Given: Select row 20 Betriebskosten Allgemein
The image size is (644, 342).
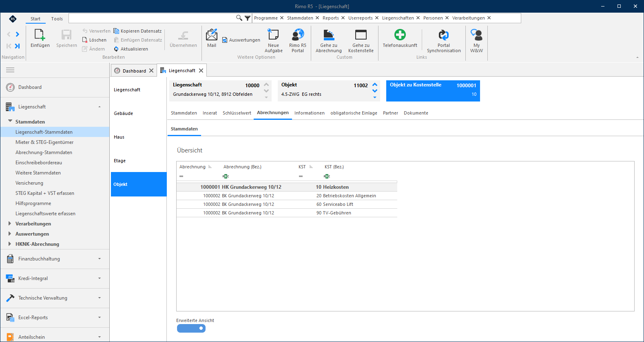Looking at the screenshot, I should [x=287, y=196].
